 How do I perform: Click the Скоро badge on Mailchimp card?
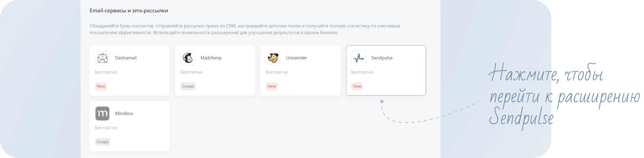coord(188,86)
